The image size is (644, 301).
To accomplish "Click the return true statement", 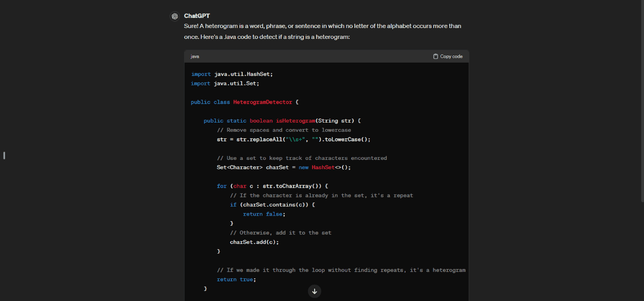I will point(236,279).
